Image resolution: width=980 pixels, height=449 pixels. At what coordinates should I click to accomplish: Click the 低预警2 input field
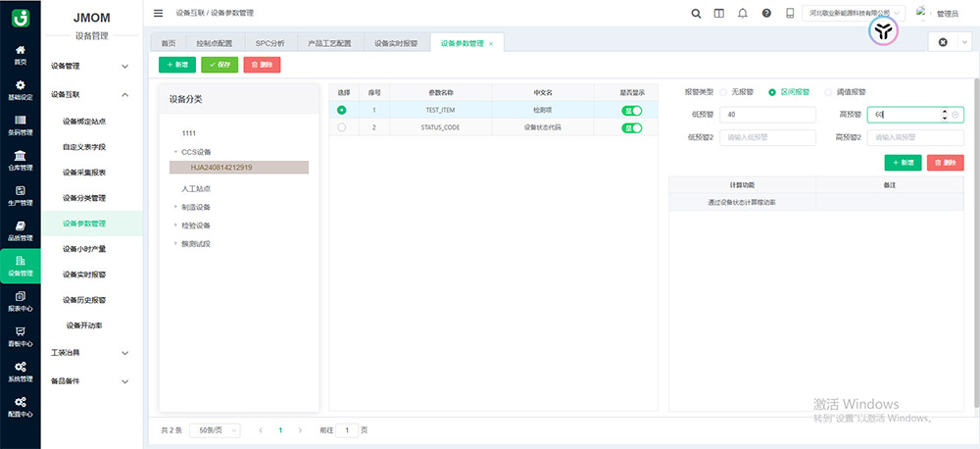point(767,137)
